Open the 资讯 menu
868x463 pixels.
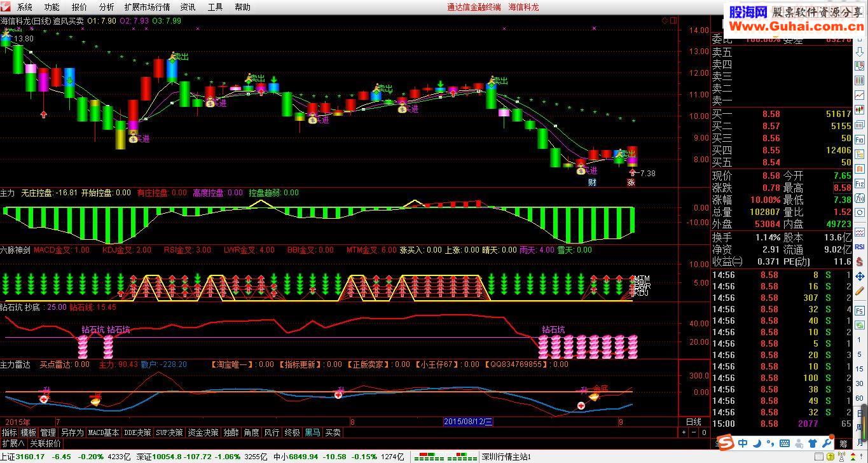[188, 7]
